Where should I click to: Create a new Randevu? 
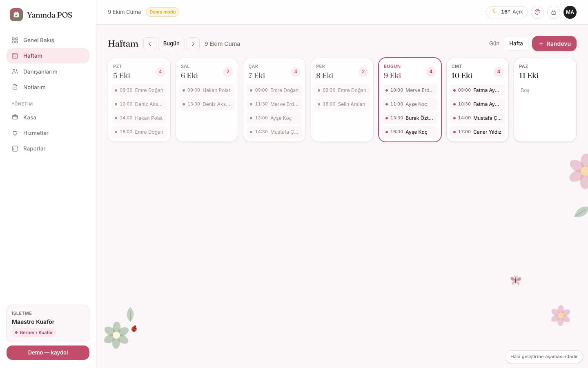[x=554, y=44]
